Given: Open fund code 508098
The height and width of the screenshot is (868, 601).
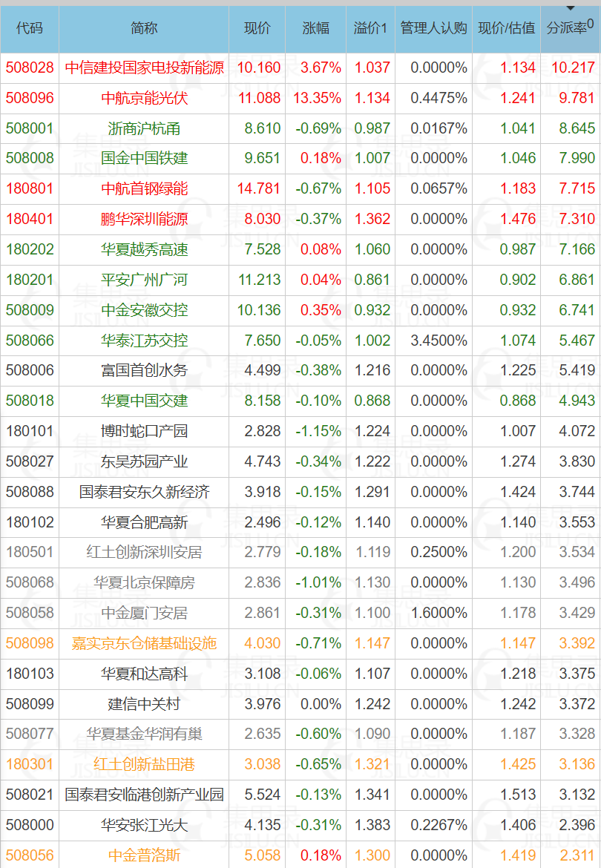Looking at the screenshot, I should [30, 643].
